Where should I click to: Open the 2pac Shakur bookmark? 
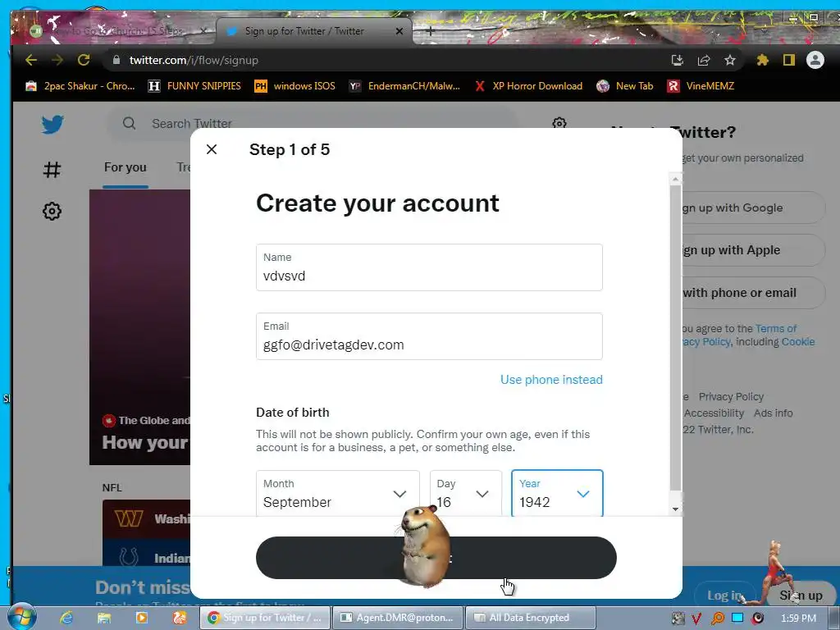(80, 85)
